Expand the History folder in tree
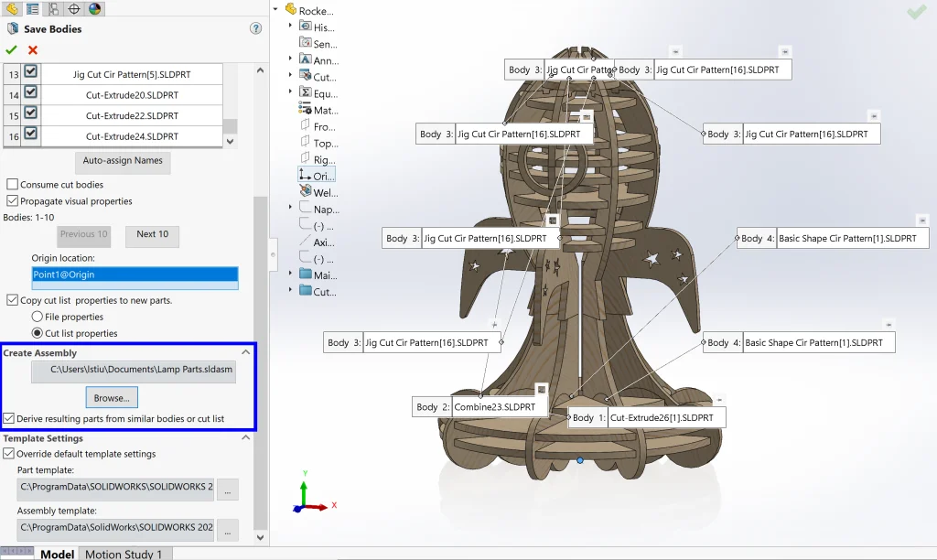 click(x=291, y=27)
